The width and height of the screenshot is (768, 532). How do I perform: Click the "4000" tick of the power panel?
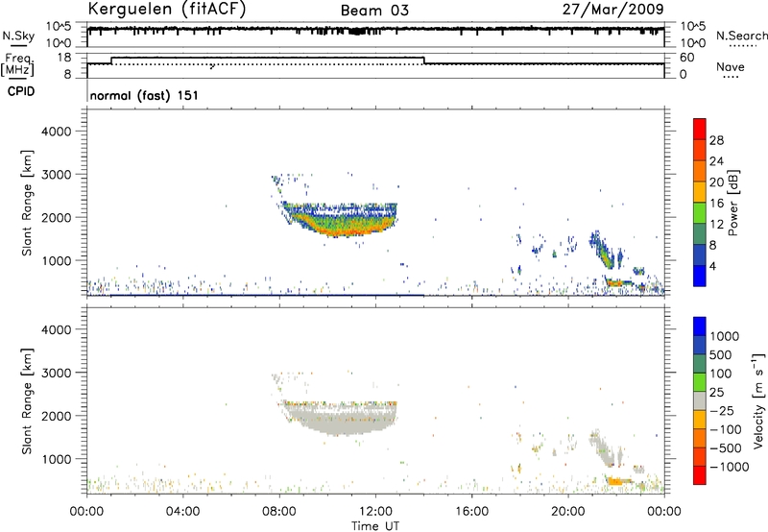[56, 132]
